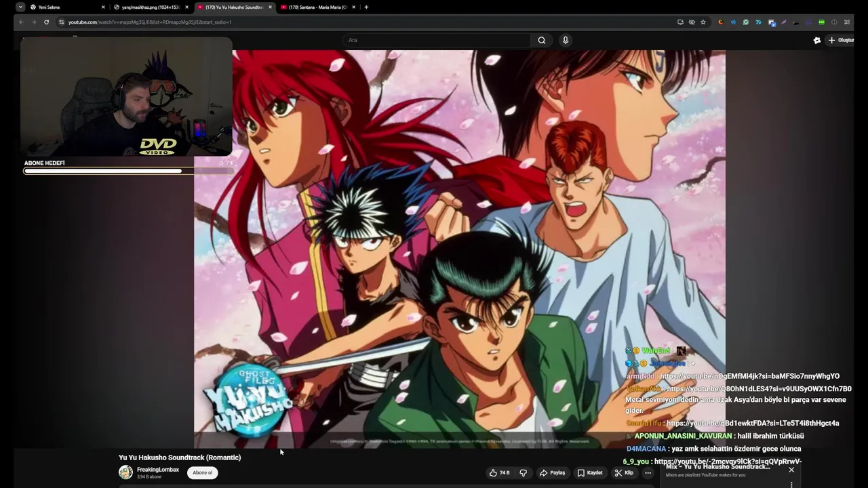Close the Mix playlist panel
The height and width of the screenshot is (488, 868).
tap(791, 469)
